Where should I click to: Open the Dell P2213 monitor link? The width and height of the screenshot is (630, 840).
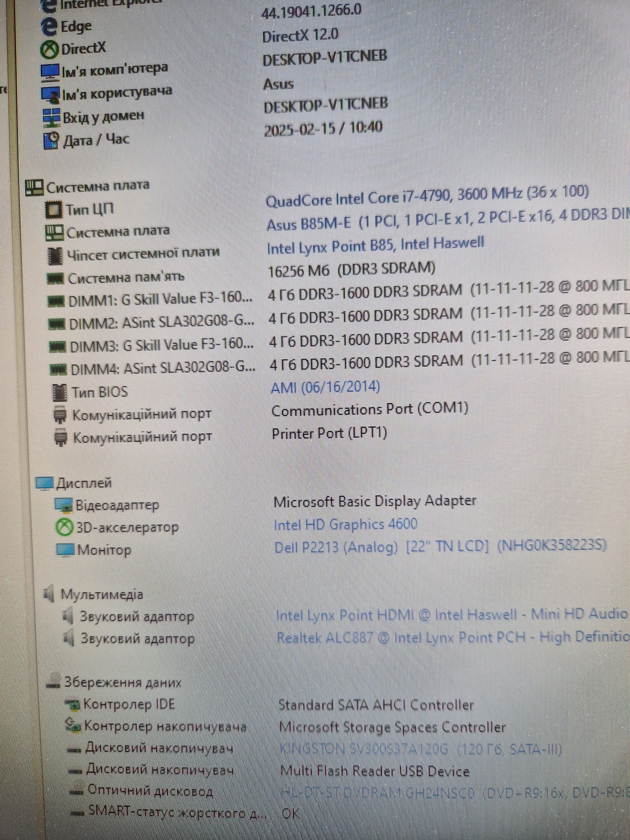point(440,546)
